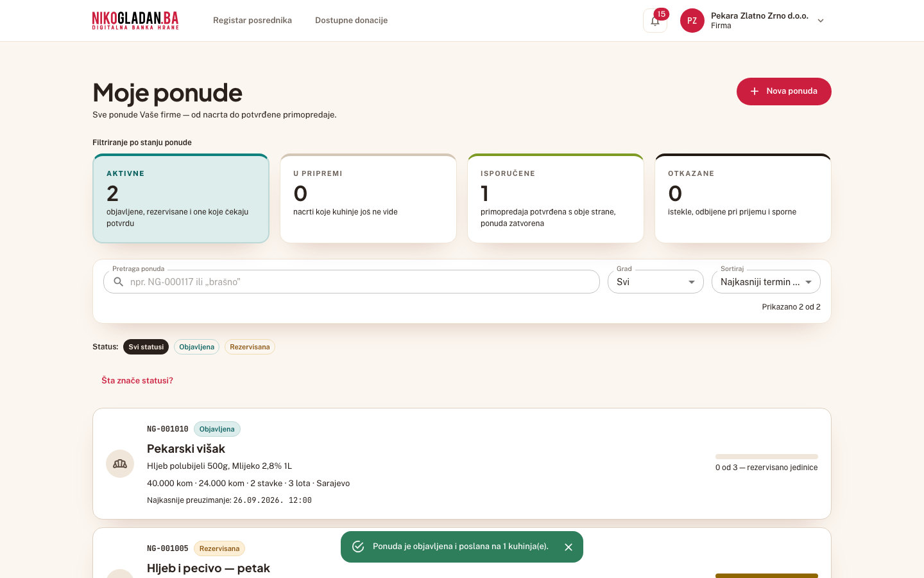
Task: Focus the Pretraga ponuda search field
Action: (352, 282)
